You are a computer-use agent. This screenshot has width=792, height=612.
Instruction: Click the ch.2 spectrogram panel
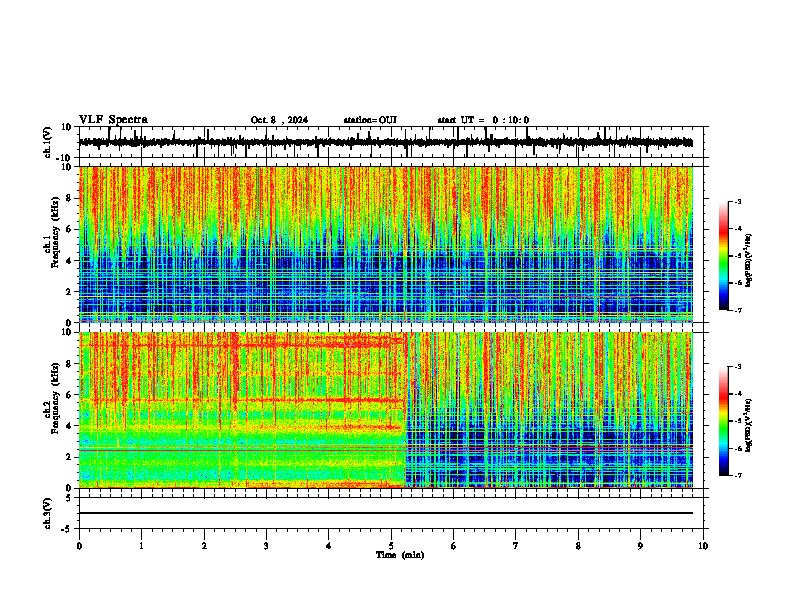386,410
